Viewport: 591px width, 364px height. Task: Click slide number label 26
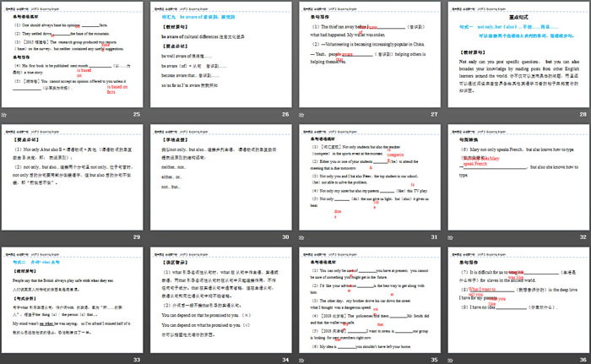tap(285, 114)
